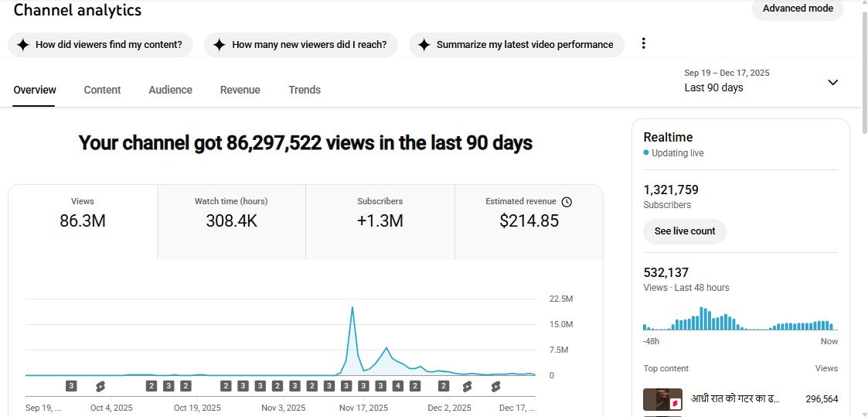Click the Shorts badge on the top content thumbnail
The height and width of the screenshot is (417, 868).
pos(675,403)
